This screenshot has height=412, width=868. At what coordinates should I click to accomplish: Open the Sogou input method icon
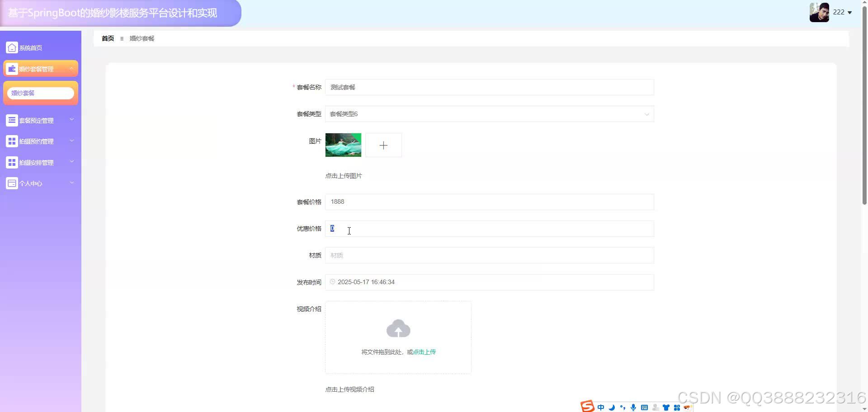[586, 407]
